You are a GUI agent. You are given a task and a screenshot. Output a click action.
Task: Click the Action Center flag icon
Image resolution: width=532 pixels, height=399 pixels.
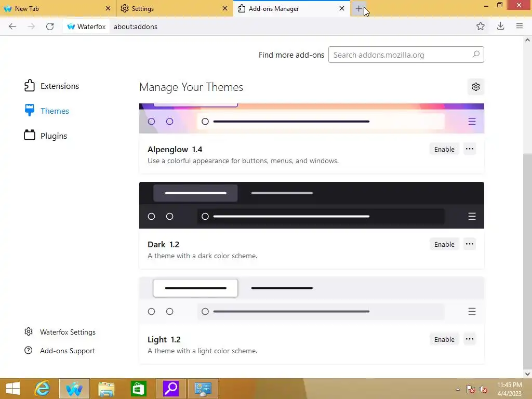pos(471,389)
